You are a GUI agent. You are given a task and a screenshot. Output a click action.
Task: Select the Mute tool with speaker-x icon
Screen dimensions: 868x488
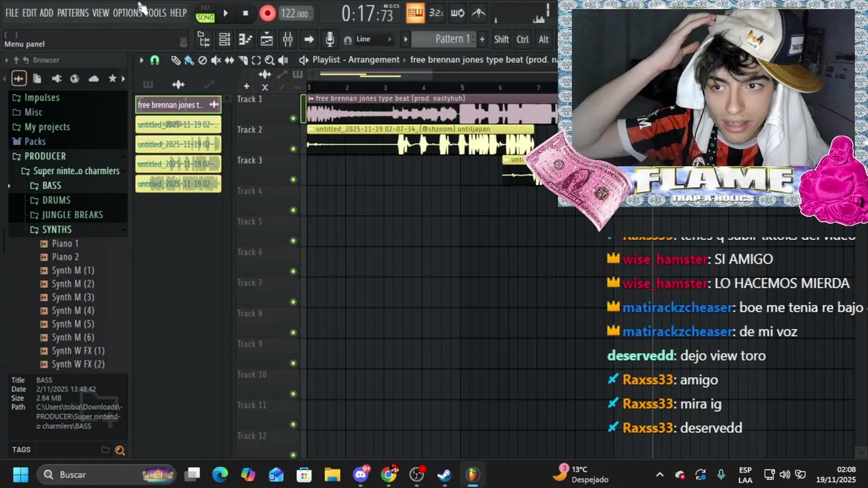[x=216, y=60]
